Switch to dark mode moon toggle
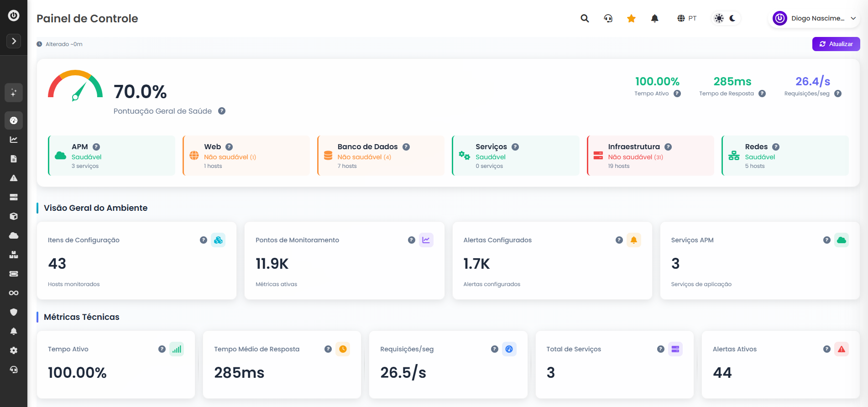The image size is (868, 407). click(732, 18)
